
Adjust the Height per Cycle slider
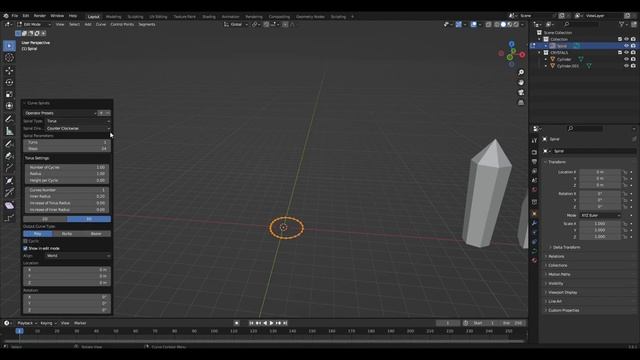[x=67, y=180]
